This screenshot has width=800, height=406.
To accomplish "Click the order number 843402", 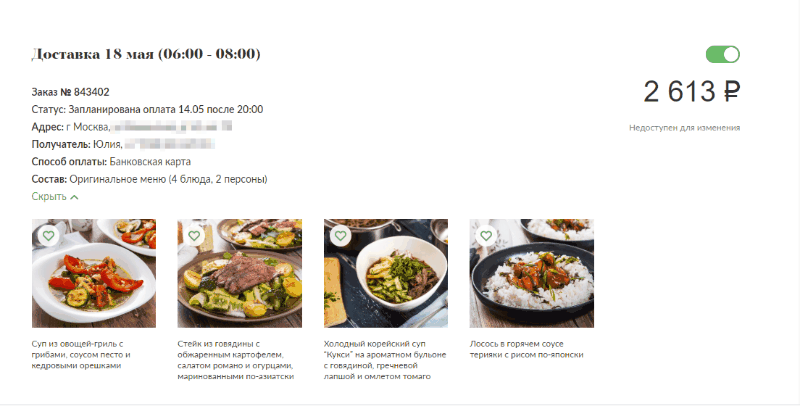I will [92, 92].
